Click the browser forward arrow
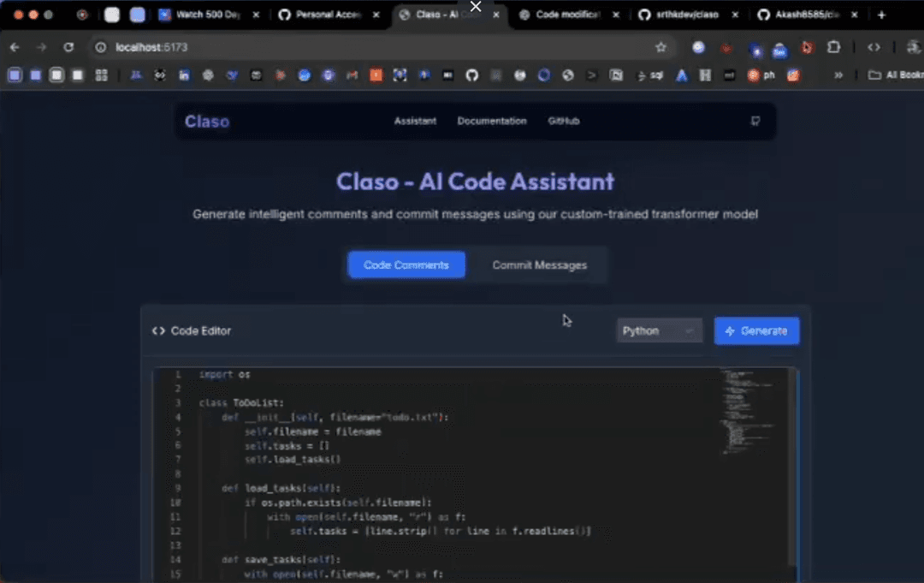Viewport: 924px width, 583px height. tap(41, 47)
